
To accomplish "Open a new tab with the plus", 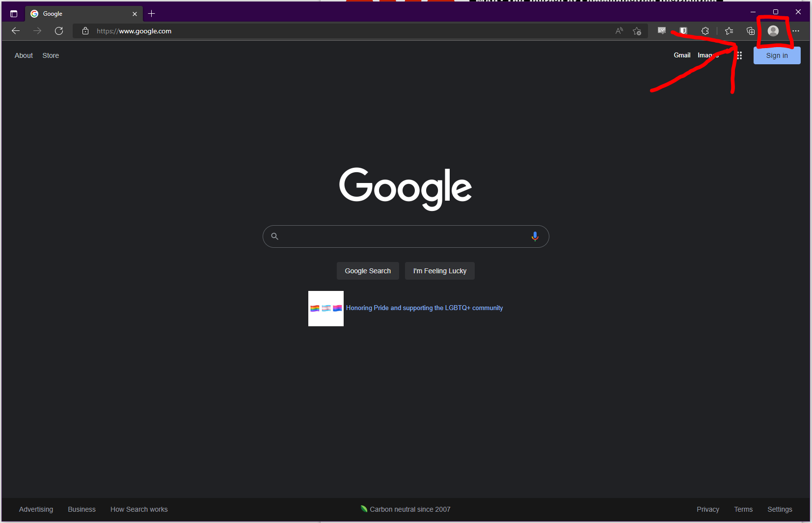I will point(152,14).
